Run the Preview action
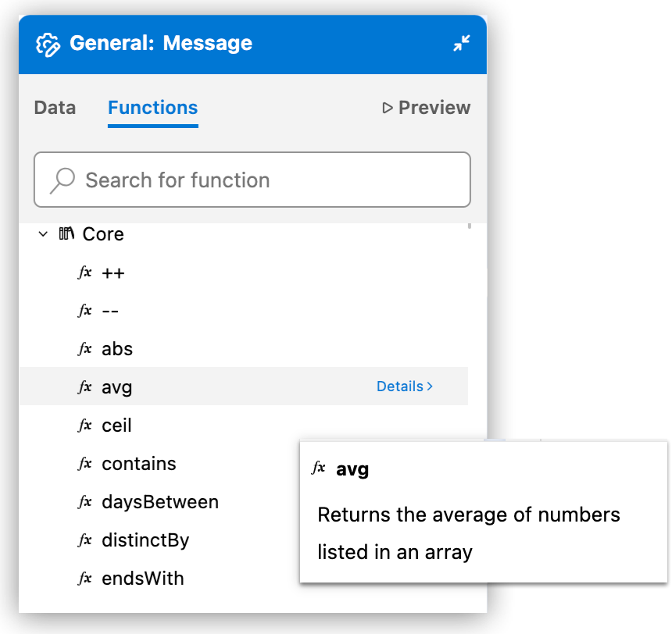This screenshot has width=672, height=634. tap(425, 108)
